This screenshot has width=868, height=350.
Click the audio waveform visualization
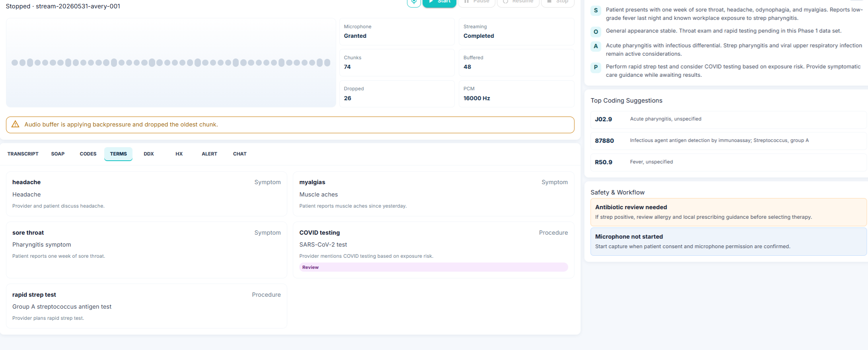tap(171, 62)
